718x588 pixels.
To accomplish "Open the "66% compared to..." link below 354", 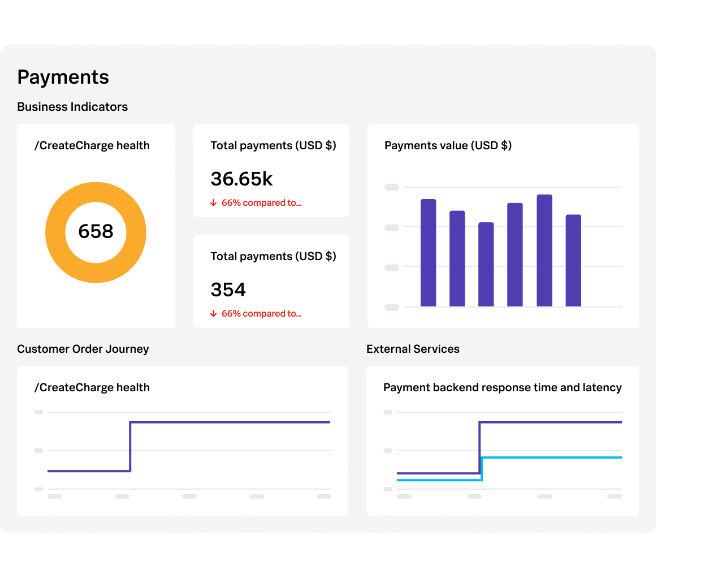I will pos(261,314).
